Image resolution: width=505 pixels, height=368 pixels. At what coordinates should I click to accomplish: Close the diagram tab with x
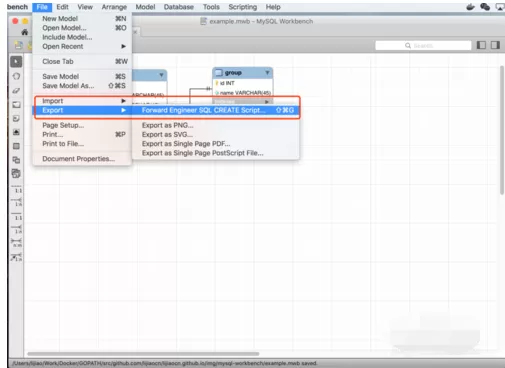tap(135, 32)
